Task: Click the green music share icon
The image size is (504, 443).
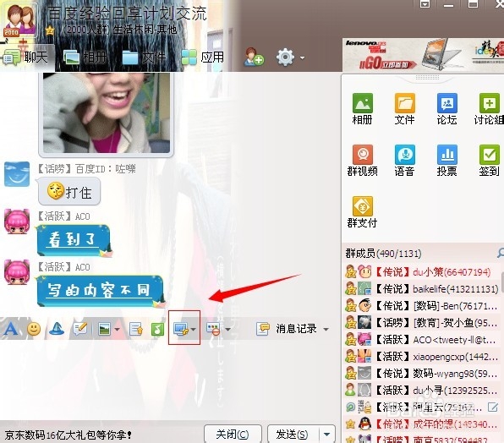Action: pyautogui.click(x=157, y=329)
